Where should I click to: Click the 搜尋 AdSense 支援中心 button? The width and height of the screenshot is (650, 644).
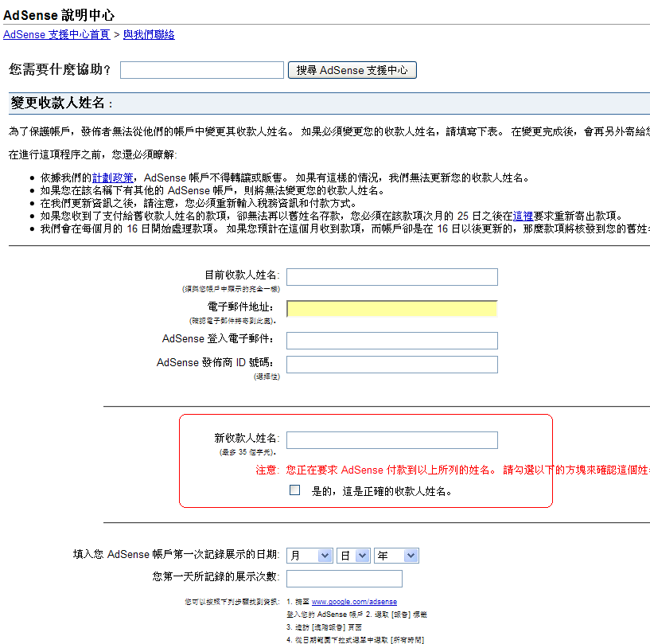coord(352,70)
